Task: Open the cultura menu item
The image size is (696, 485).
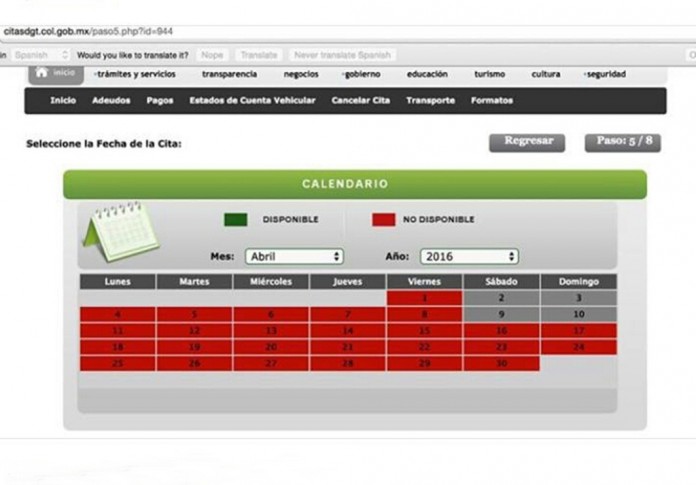Action: click(546, 74)
